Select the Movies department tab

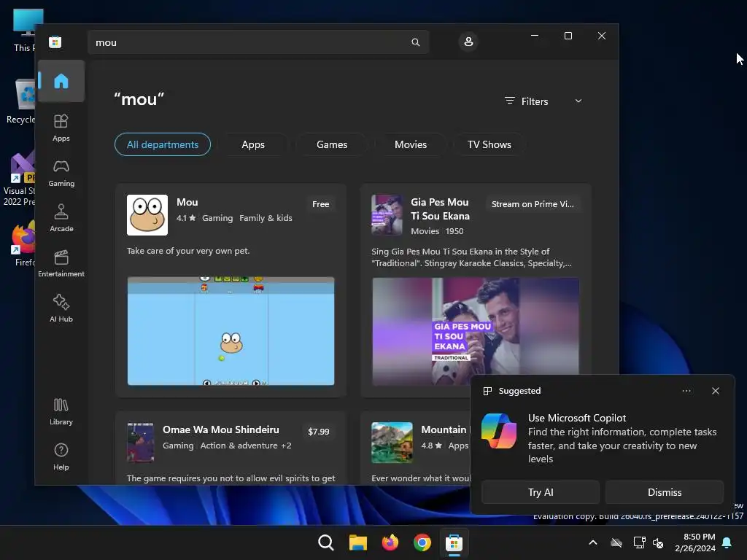[411, 144]
